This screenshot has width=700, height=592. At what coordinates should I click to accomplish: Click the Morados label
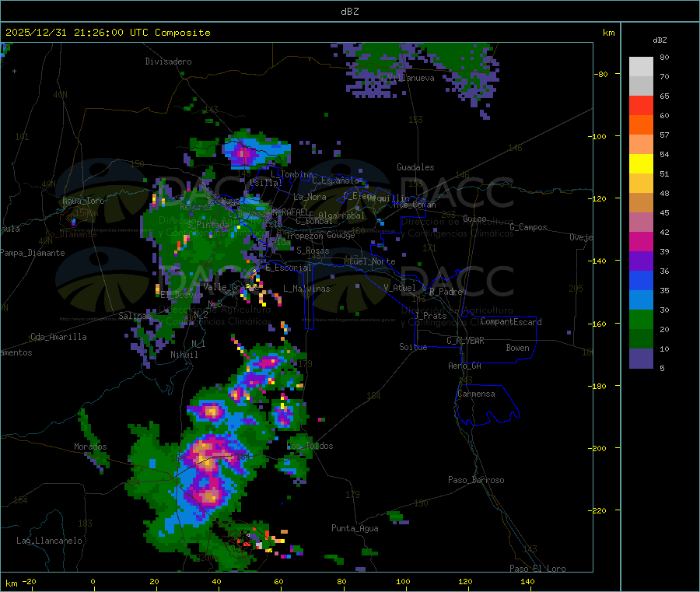pyautogui.click(x=90, y=447)
